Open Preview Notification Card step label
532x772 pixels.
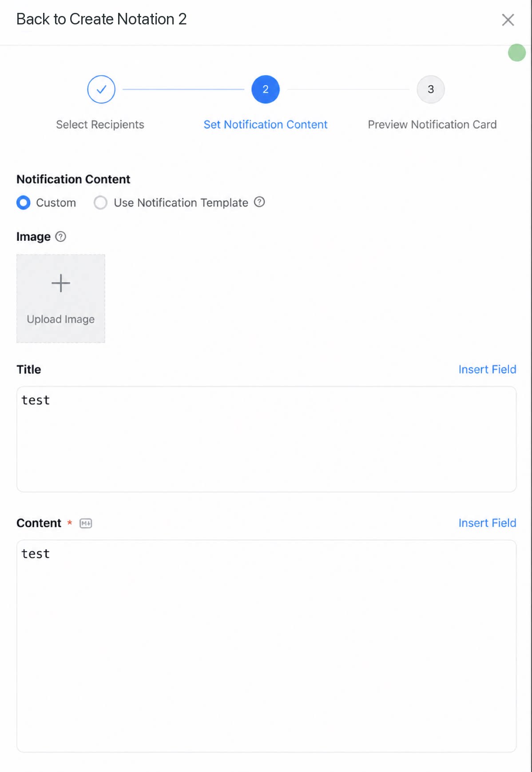(432, 124)
